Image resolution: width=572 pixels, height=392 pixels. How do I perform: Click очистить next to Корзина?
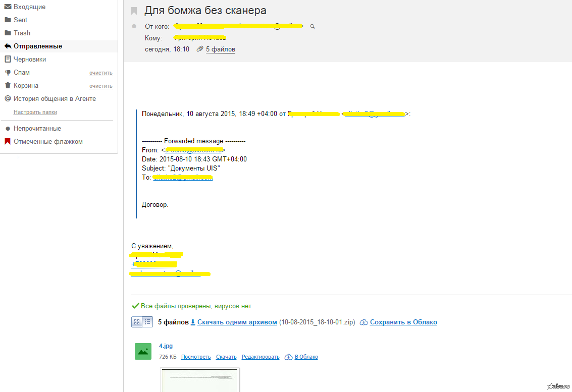[x=100, y=86]
